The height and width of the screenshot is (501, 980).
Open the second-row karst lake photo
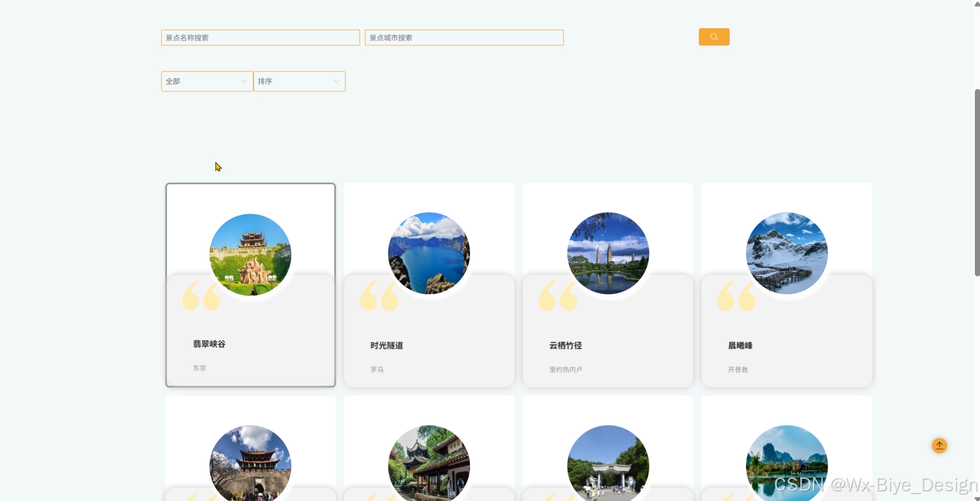pyautogui.click(x=787, y=463)
